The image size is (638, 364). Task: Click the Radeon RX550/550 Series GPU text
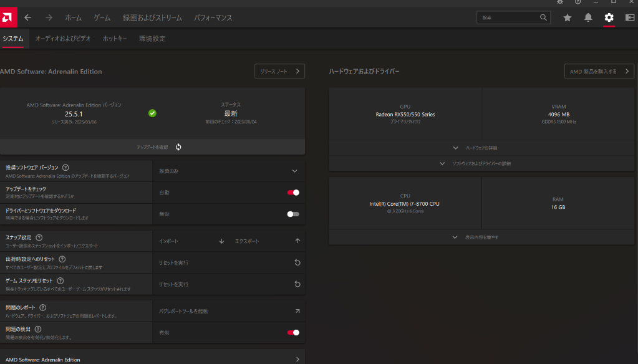click(x=405, y=114)
